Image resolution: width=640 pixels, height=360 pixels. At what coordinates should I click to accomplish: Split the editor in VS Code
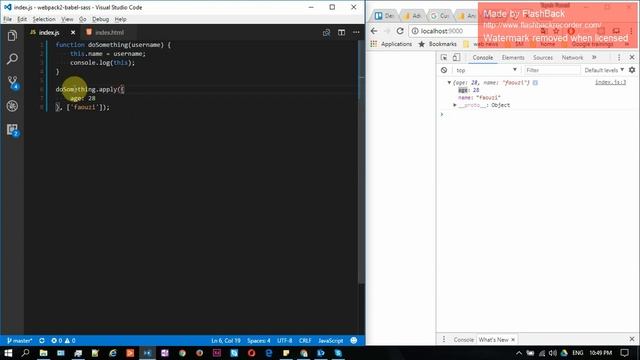[341, 32]
